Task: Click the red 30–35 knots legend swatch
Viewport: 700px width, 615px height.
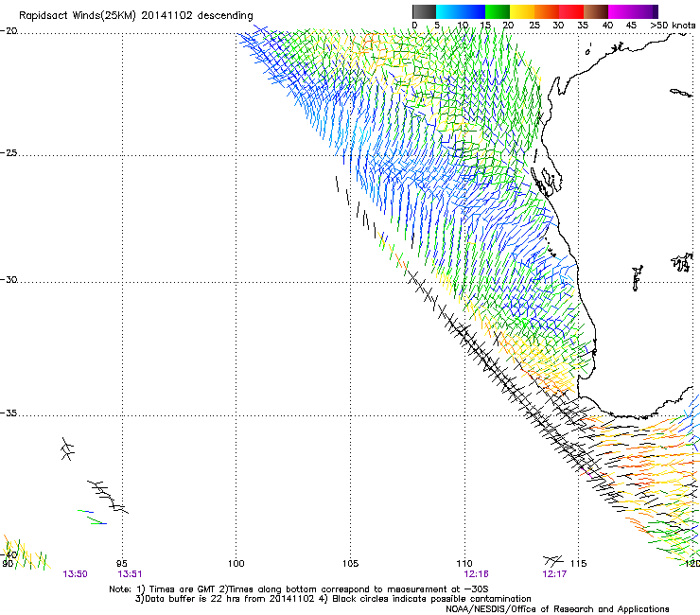Action: coord(571,11)
